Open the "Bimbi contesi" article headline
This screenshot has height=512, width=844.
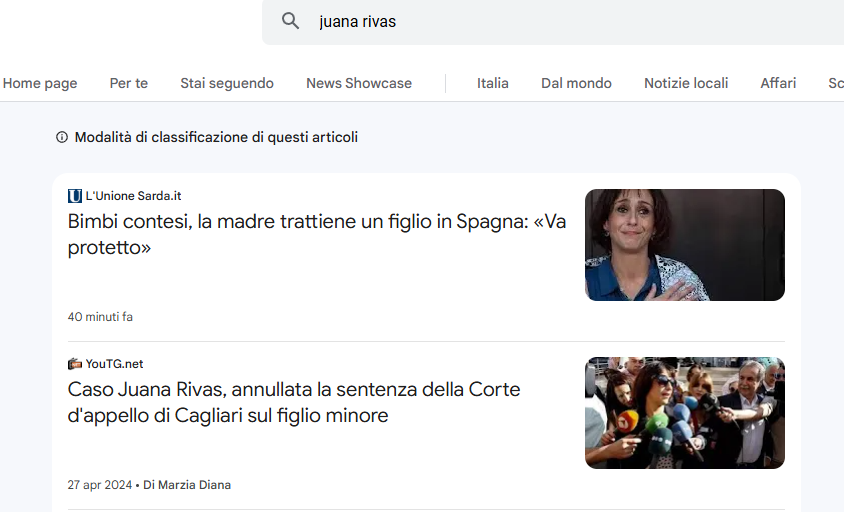point(316,234)
